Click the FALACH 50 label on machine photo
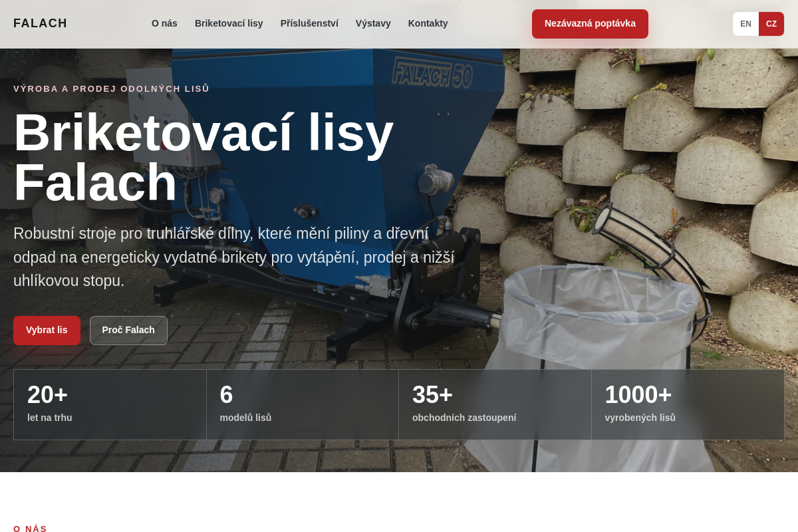Viewport: 798px width, 532px height. (x=432, y=73)
